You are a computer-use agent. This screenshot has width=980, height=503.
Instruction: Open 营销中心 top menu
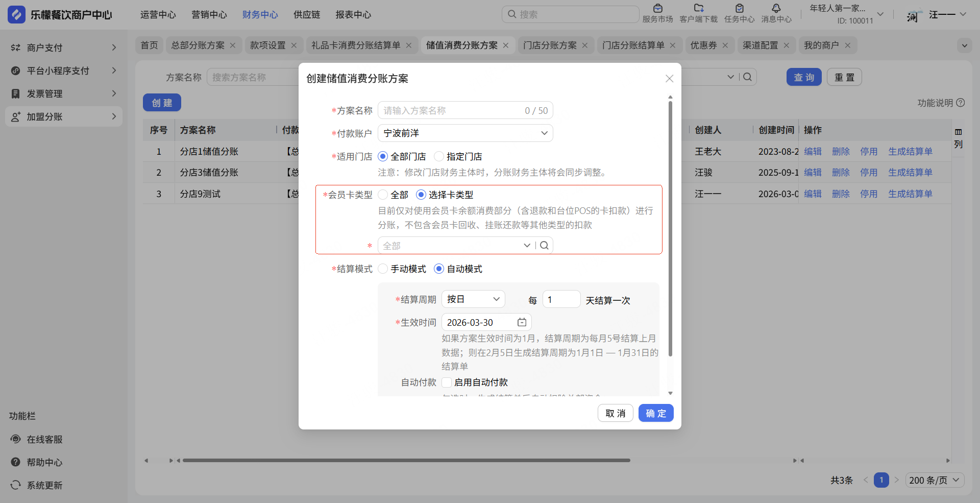209,15
